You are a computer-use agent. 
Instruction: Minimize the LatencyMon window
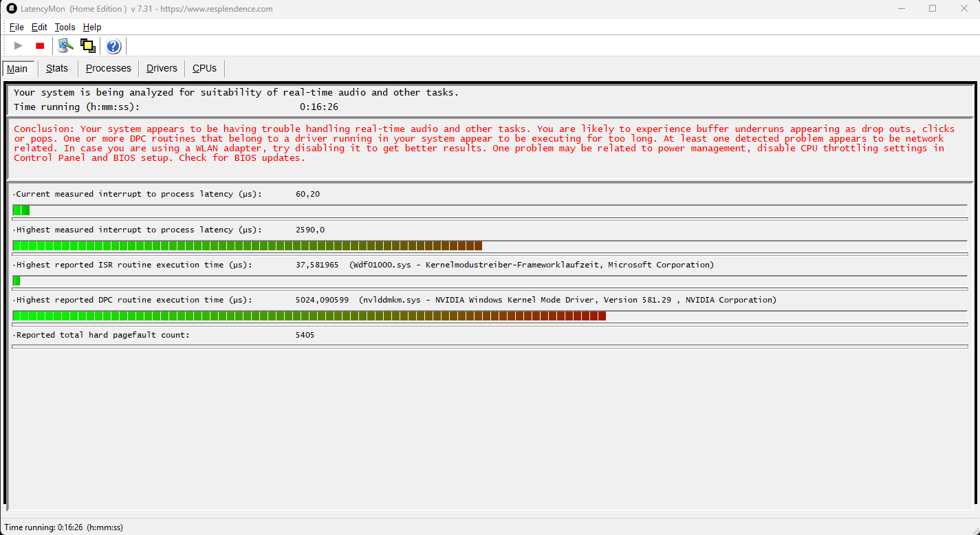click(x=901, y=9)
